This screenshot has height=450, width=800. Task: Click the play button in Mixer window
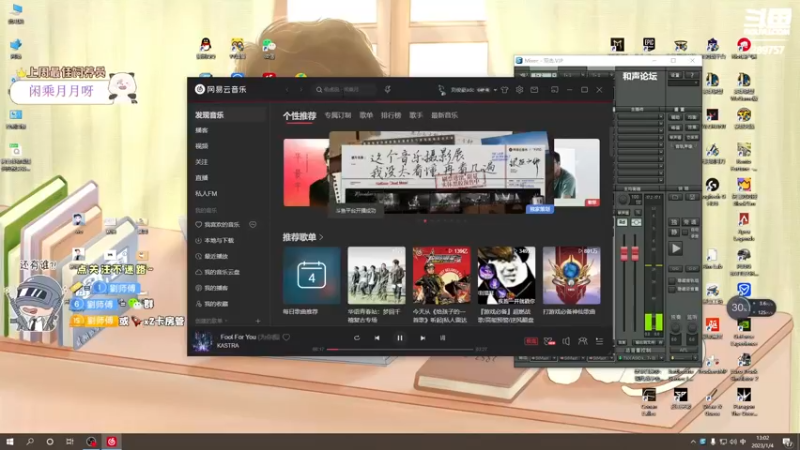(x=676, y=249)
